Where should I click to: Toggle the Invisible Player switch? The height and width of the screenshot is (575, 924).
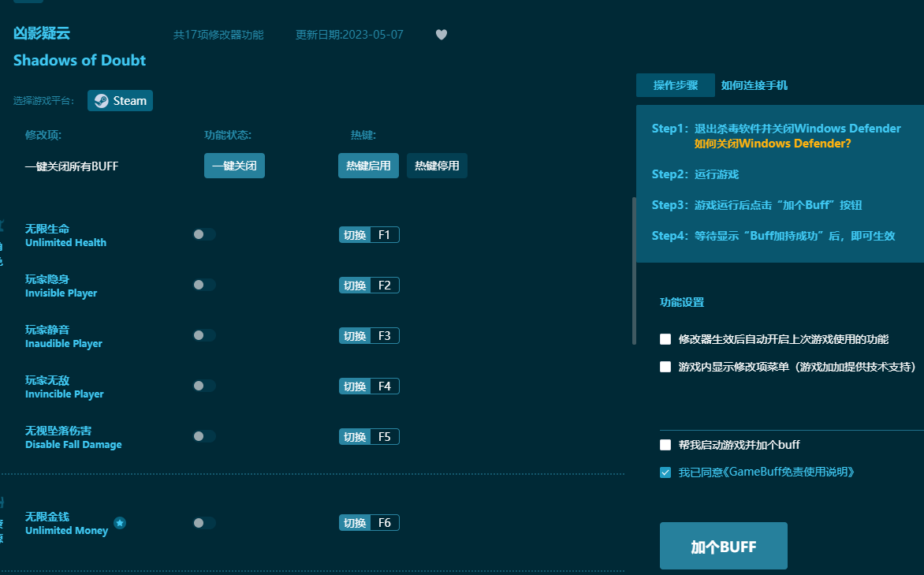pos(203,285)
